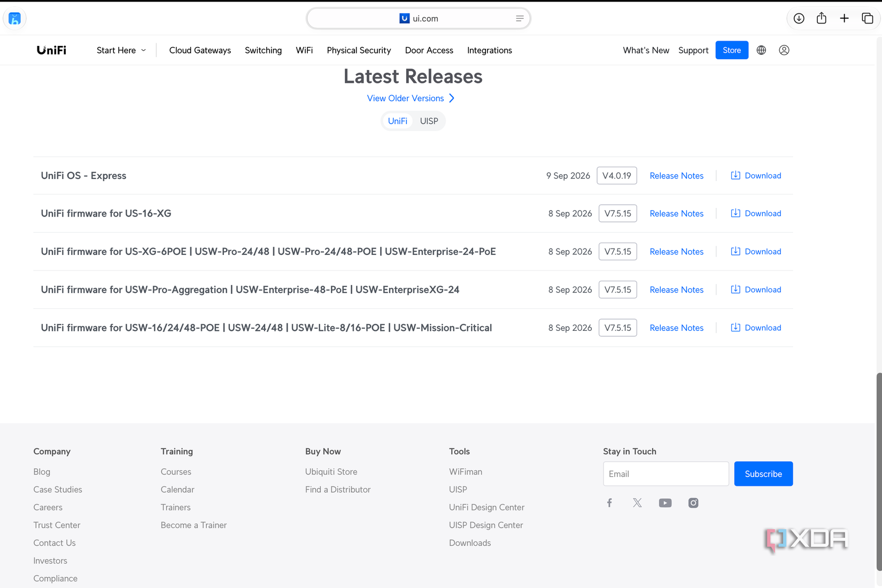Open Compliance footer link
The width and height of the screenshot is (882, 588).
point(56,578)
